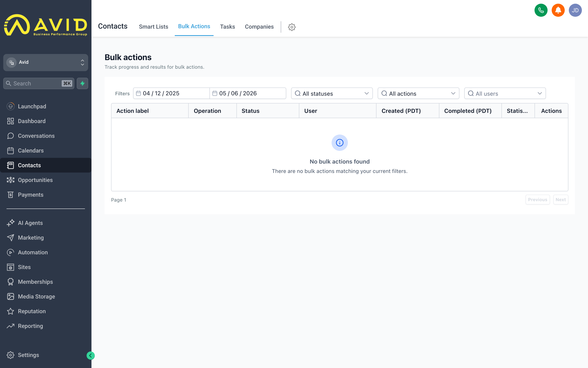Click the Completed (PDT) column header

click(x=470, y=111)
